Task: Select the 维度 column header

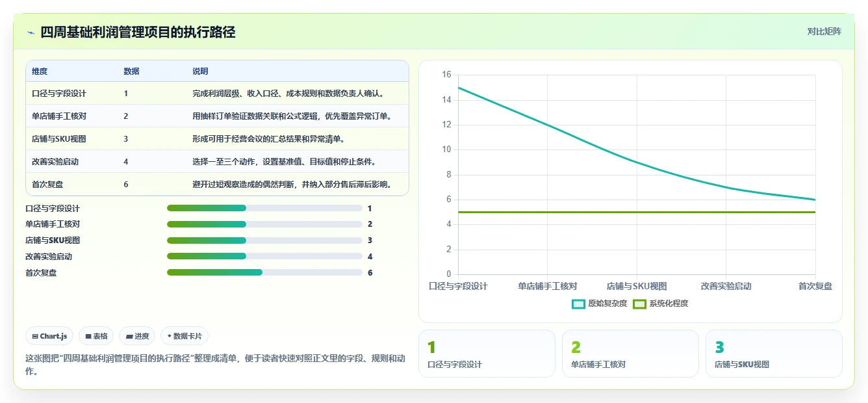Action: [40, 71]
